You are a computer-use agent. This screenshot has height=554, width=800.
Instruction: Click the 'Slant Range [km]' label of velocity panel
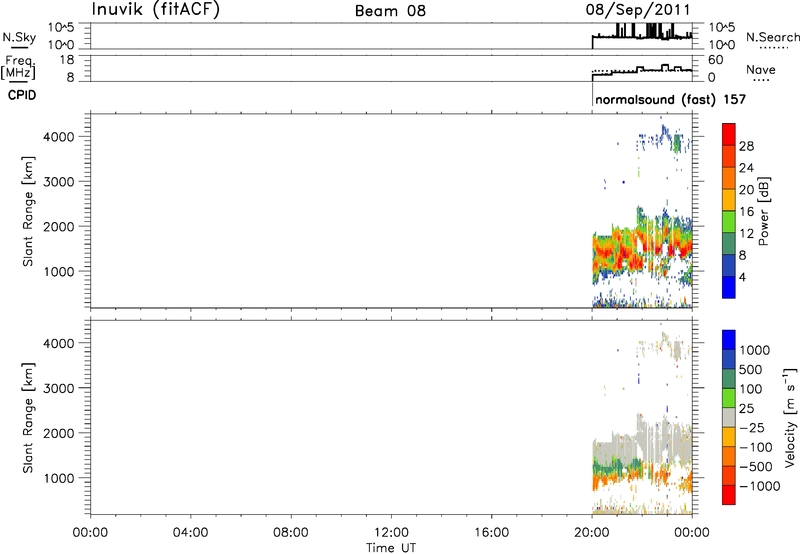[x=28, y=417]
